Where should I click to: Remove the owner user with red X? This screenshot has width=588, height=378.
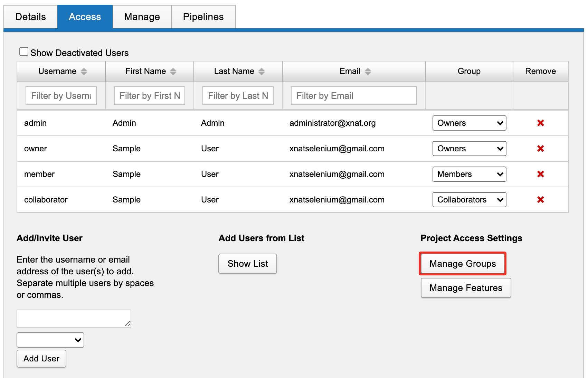click(x=540, y=149)
